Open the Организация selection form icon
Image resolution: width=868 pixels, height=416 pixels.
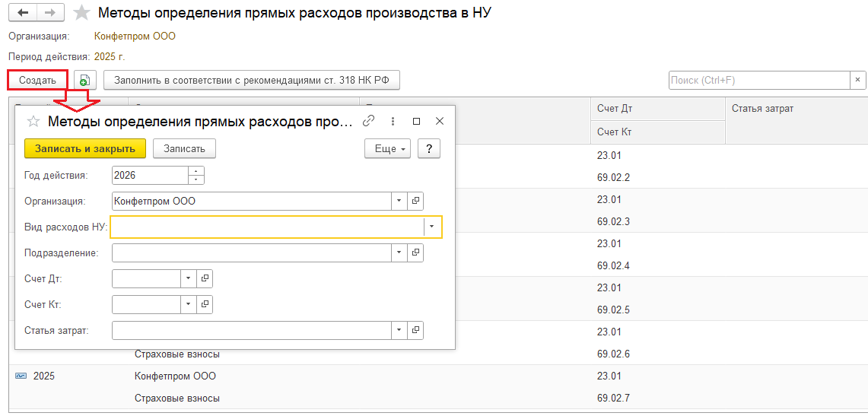(415, 202)
